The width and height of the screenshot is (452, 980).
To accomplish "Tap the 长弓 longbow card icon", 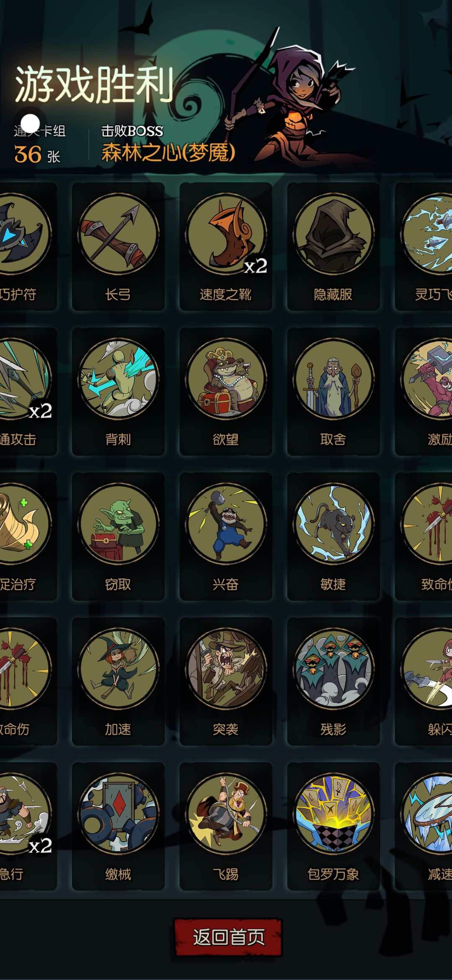I will coord(118,234).
